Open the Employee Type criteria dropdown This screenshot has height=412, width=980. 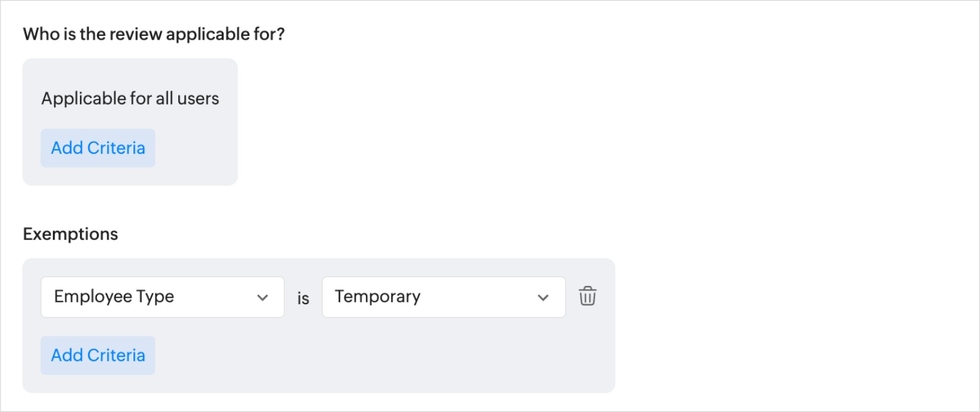pos(162,297)
